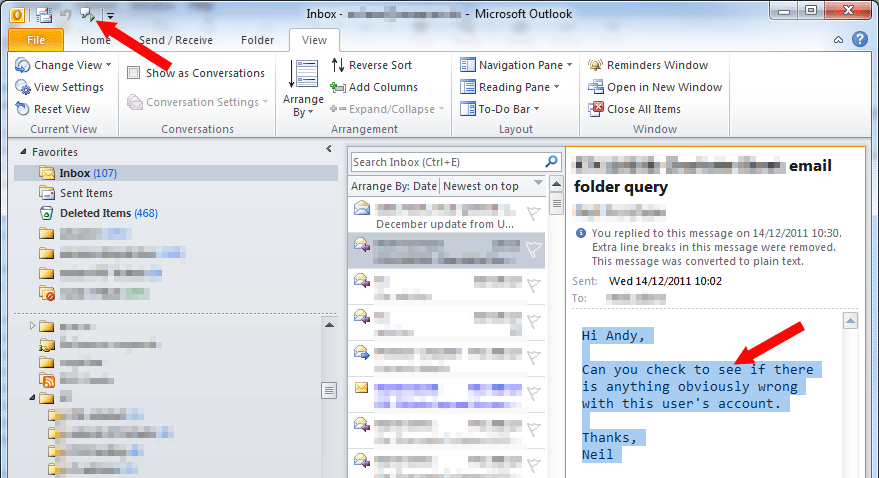Image resolution: width=879 pixels, height=478 pixels.
Task: Click the Arrange By: Date header
Action: tap(394, 186)
